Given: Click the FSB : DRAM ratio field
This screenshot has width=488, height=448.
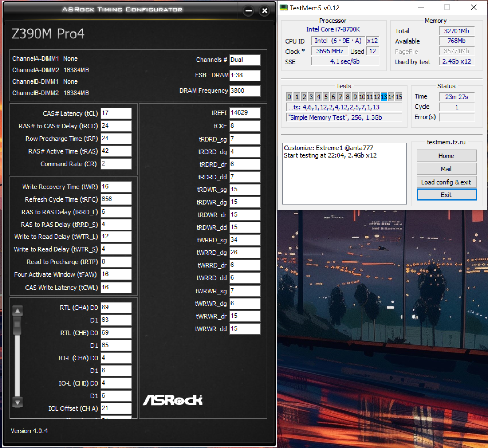Looking at the screenshot, I should click(x=245, y=75).
